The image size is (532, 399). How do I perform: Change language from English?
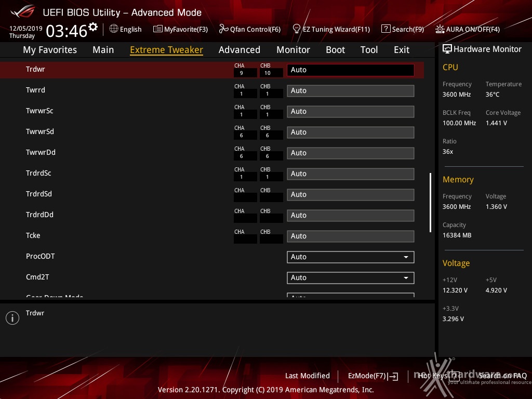click(x=130, y=29)
